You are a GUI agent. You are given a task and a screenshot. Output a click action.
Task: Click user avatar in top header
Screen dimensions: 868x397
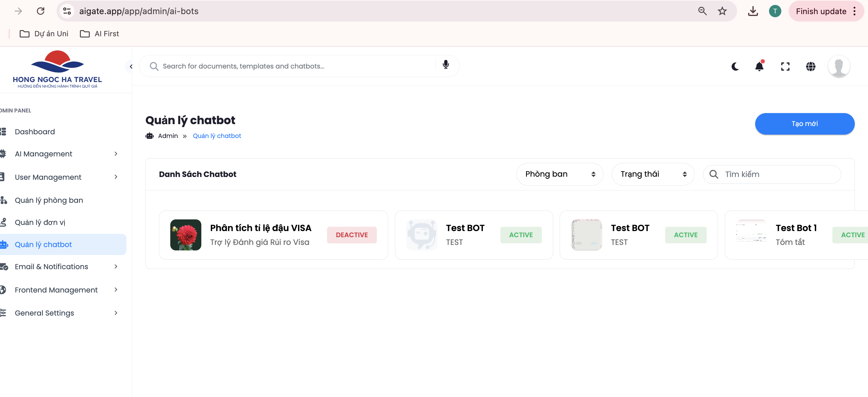pos(838,66)
